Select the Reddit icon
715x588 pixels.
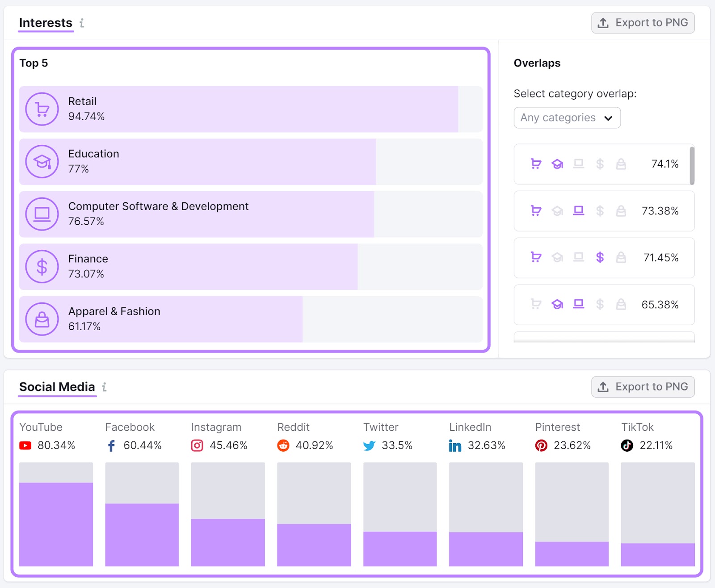coord(283,445)
